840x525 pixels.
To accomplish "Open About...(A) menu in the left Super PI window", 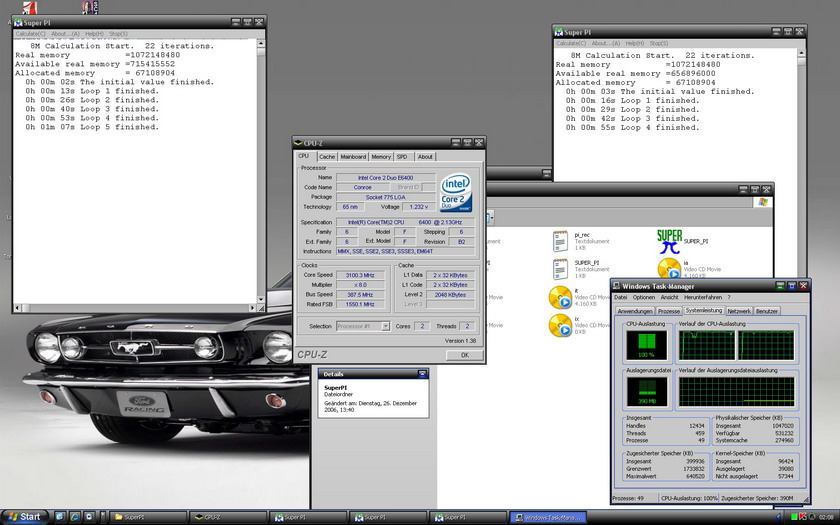I will pos(65,34).
